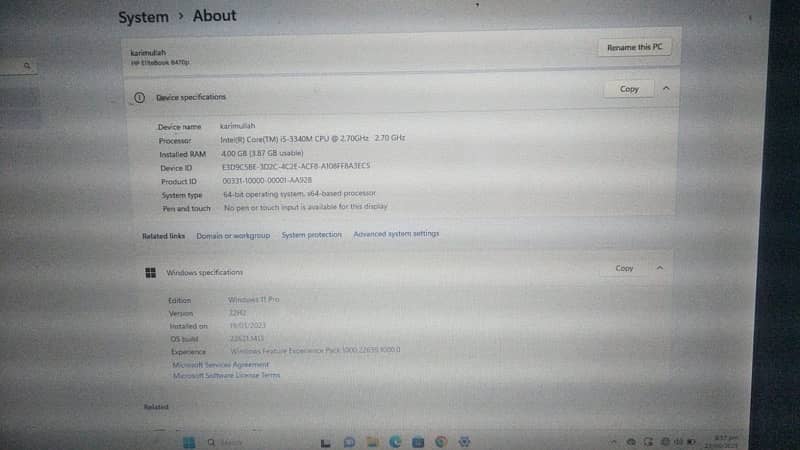This screenshot has width=800, height=450.
Task: Select the Device ID value text
Action: pos(296,166)
